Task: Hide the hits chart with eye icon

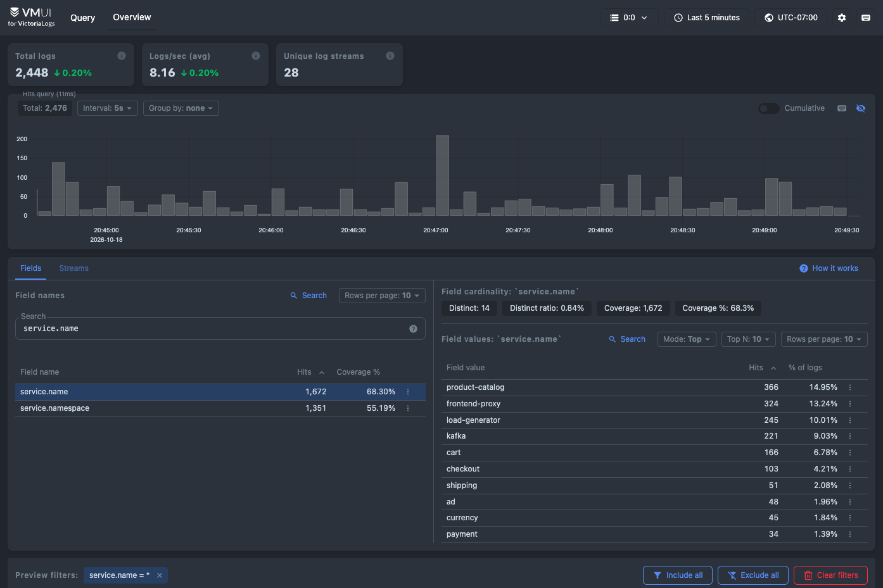Action: (861, 108)
